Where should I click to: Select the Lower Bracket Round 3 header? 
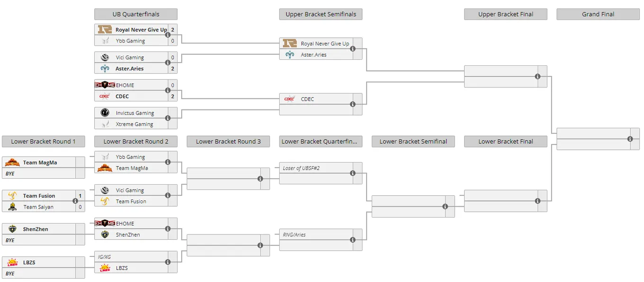pyautogui.click(x=228, y=141)
